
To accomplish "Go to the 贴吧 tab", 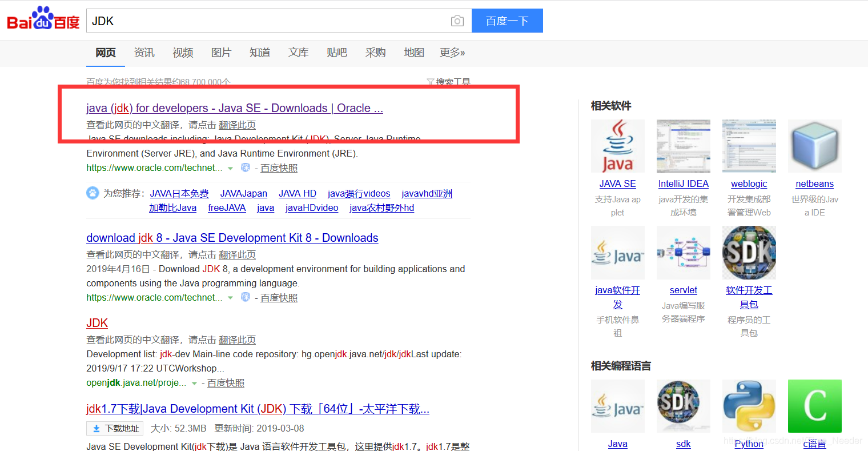I will click(x=337, y=53).
